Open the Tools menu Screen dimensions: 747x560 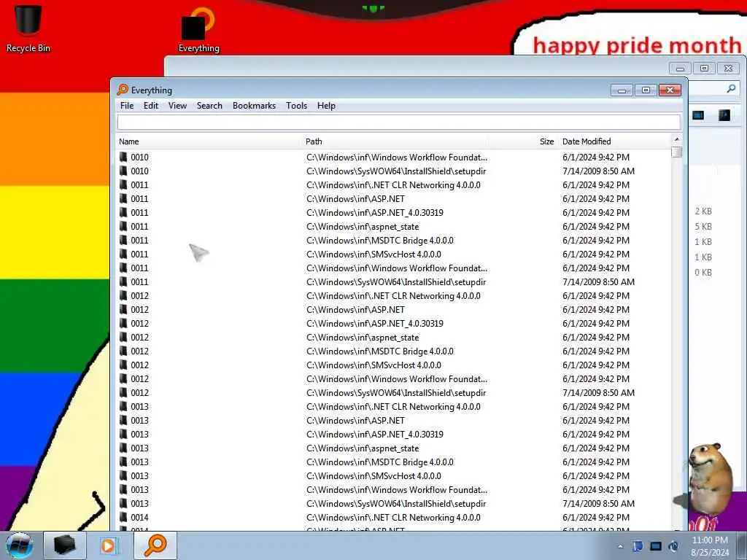pos(296,106)
